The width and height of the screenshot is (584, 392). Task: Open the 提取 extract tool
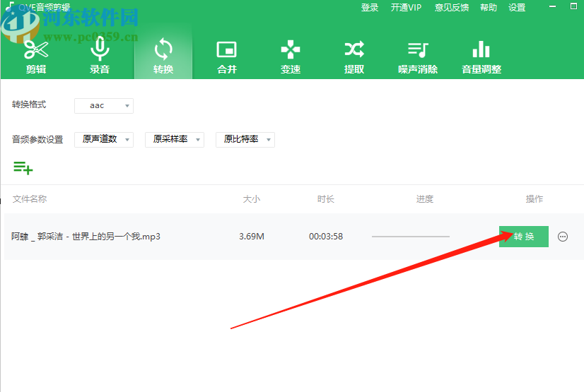[354, 57]
